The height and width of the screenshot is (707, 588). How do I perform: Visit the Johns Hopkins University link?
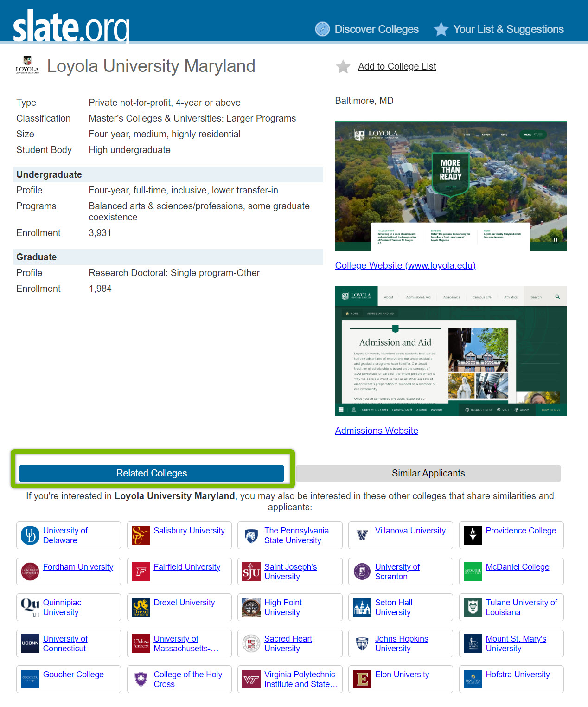402,643
